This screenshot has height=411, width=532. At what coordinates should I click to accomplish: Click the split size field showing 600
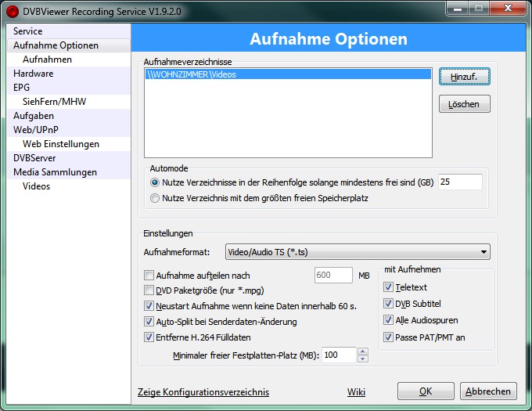pyautogui.click(x=333, y=275)
